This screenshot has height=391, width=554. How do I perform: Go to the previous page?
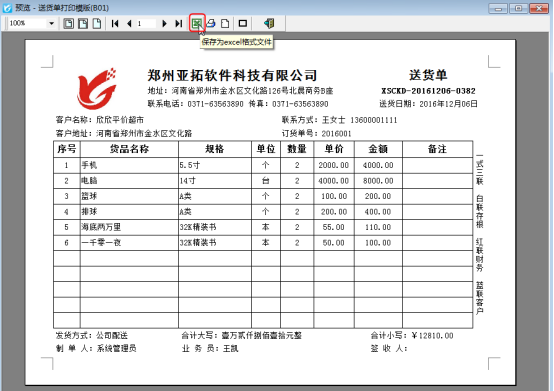129,23
